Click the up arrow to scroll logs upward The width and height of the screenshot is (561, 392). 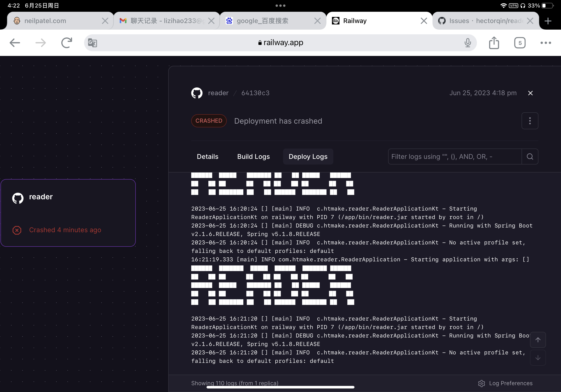coord(538,340)
